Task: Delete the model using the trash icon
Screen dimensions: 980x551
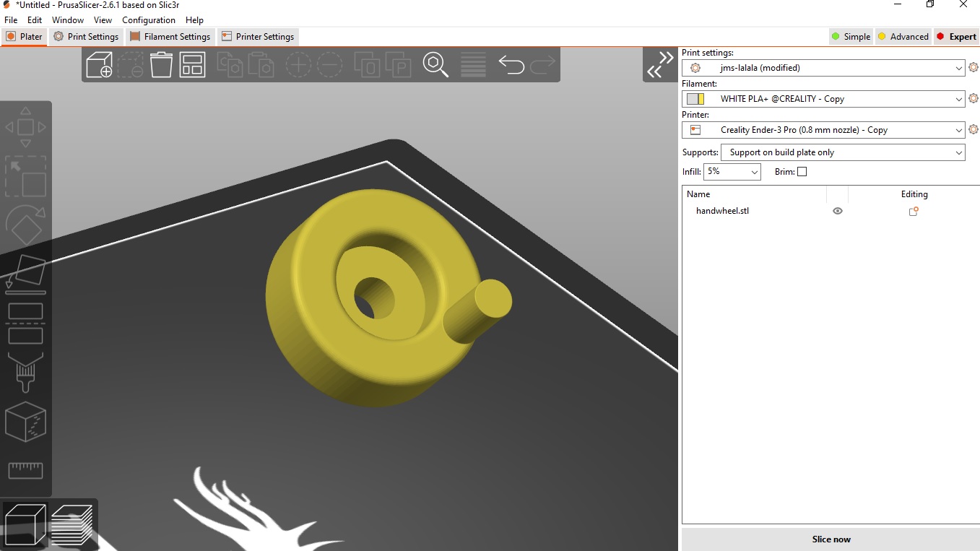Action: [x=160, y=64]
